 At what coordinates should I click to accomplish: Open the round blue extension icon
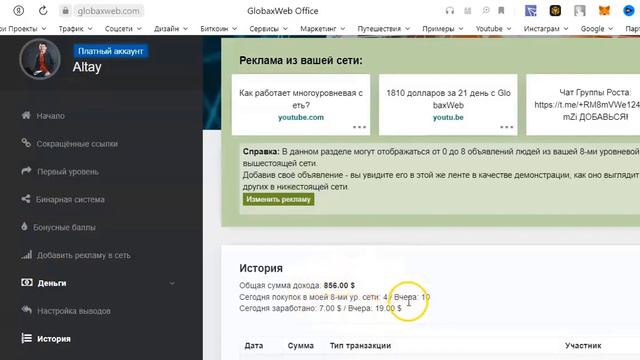click(629, 11)
